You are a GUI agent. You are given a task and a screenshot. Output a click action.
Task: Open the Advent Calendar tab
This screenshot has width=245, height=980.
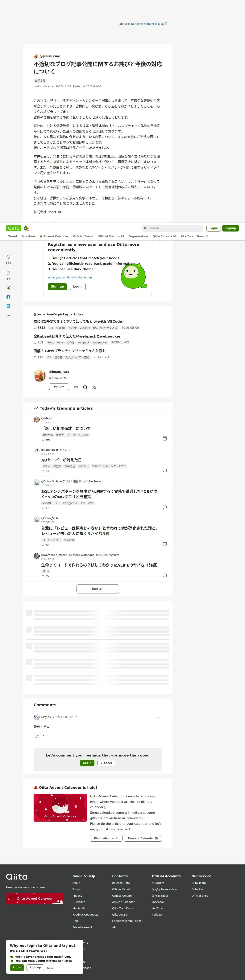pyautogui.click(x=54, y=236)
